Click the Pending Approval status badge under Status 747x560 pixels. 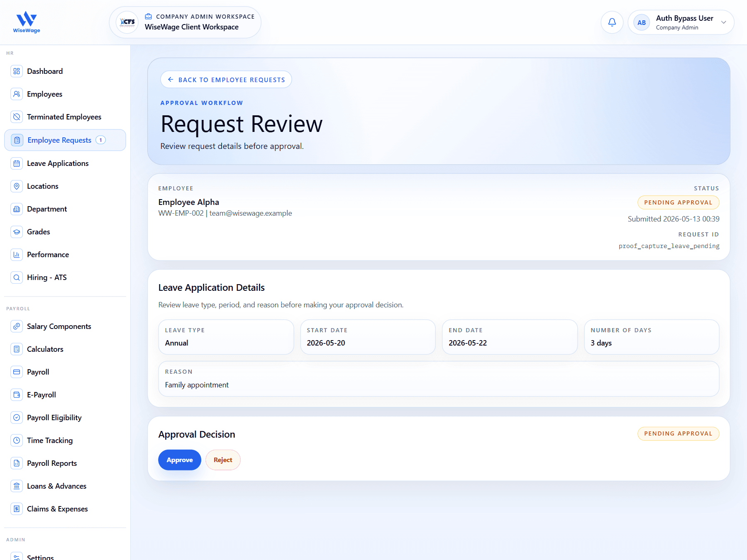point(678,202)
